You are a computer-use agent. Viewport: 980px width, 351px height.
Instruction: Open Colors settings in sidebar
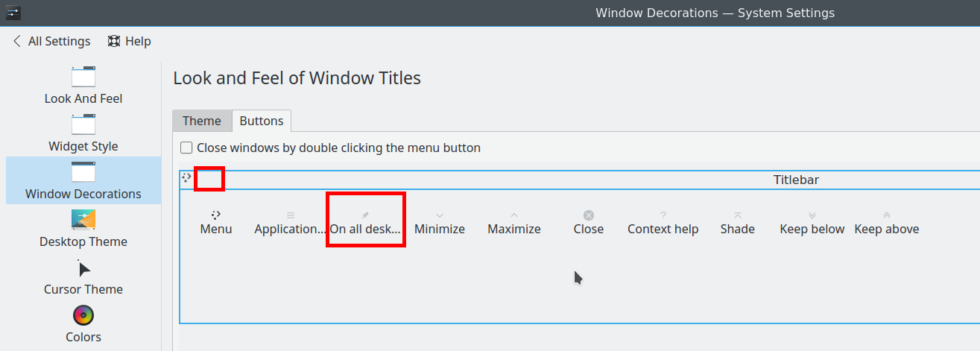pos(83,324)
